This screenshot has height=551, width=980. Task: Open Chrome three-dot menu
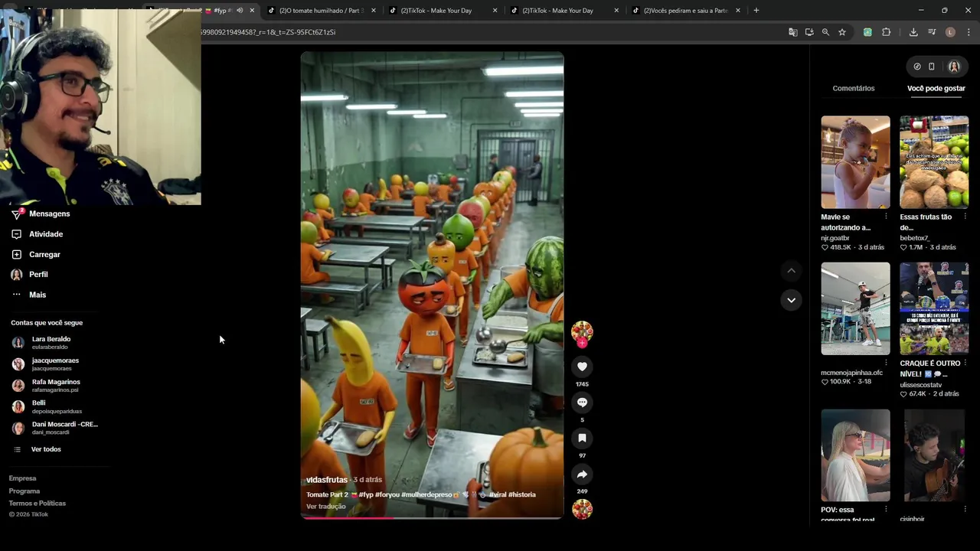(x=969, y=32)
